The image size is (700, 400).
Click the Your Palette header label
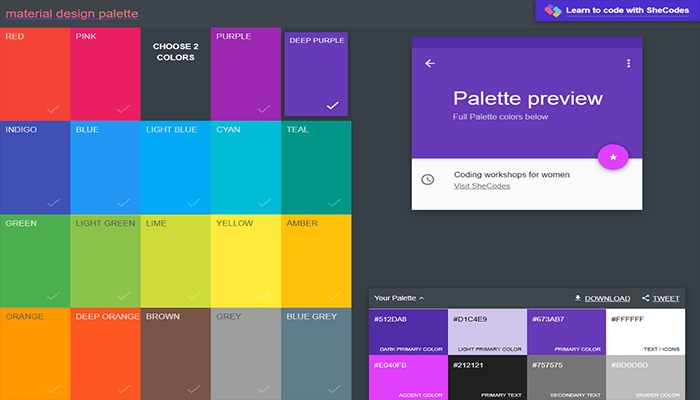pyautogui.click(x=395, y=298)
